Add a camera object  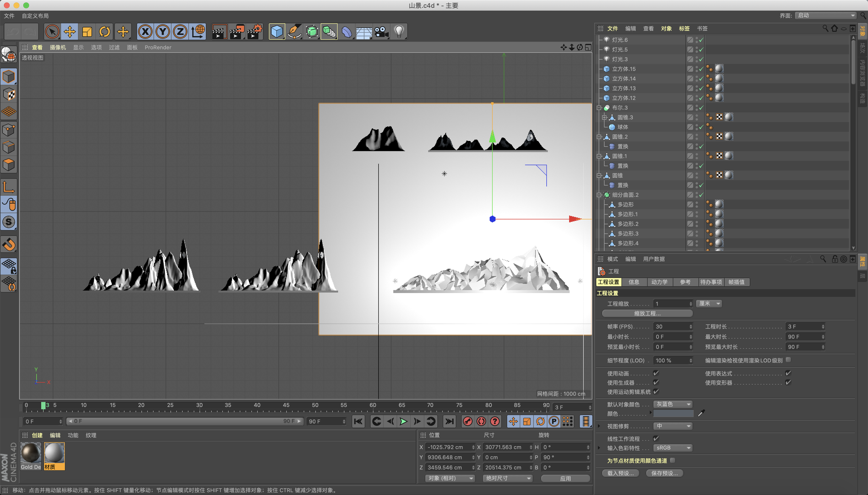coord(381,32)
